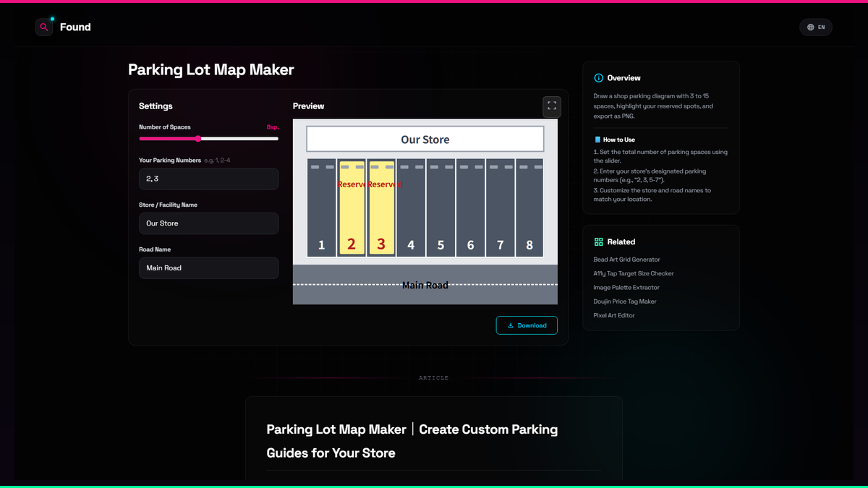Click the Settings panel heading

pos(156,106)
